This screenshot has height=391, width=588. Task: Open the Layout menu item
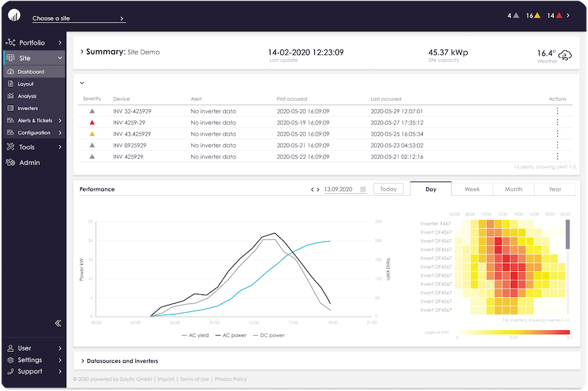point(34,84)
